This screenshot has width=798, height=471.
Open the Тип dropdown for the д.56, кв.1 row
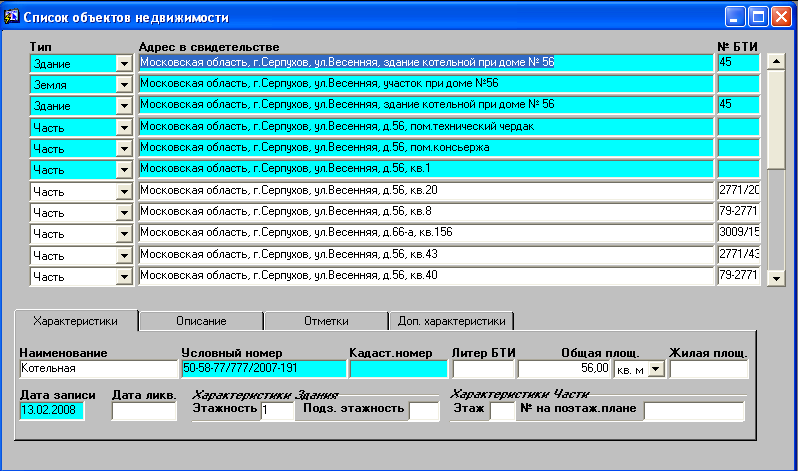(x=124, y=170)
